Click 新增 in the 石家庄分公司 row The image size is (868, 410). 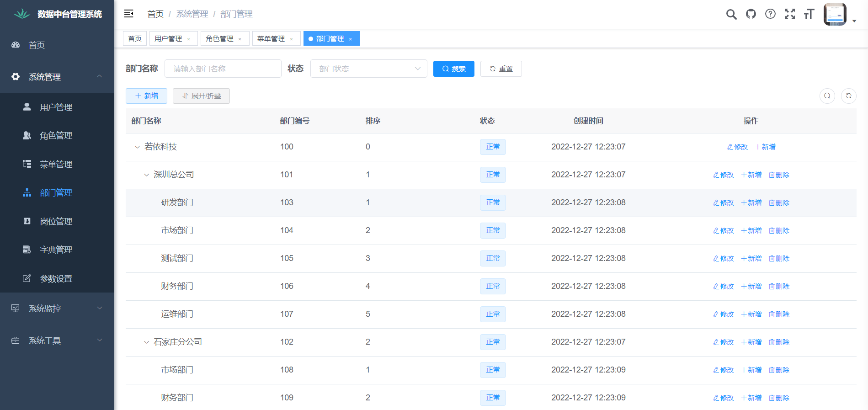[751, 342]
